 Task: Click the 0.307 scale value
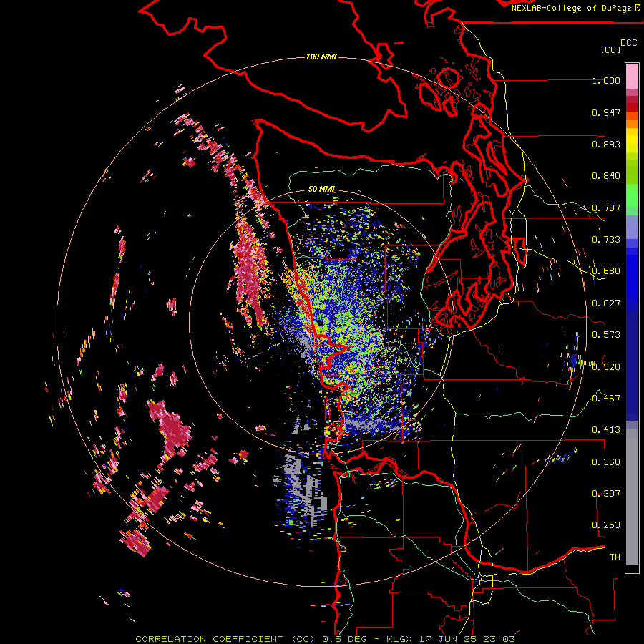(606, 494)
